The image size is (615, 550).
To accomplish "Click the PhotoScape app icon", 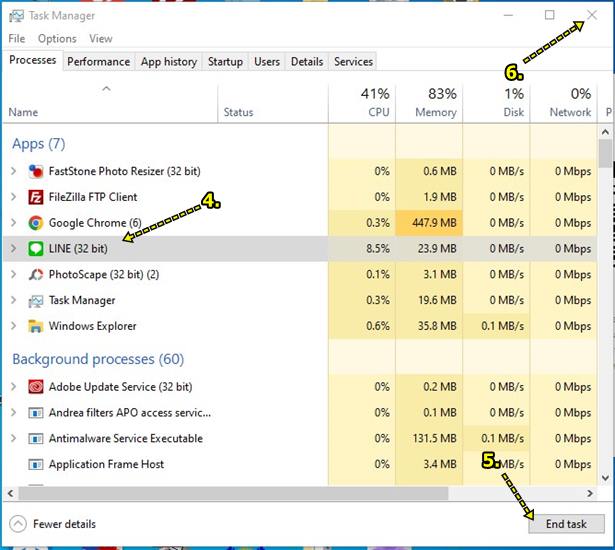I will coord(36,275).
